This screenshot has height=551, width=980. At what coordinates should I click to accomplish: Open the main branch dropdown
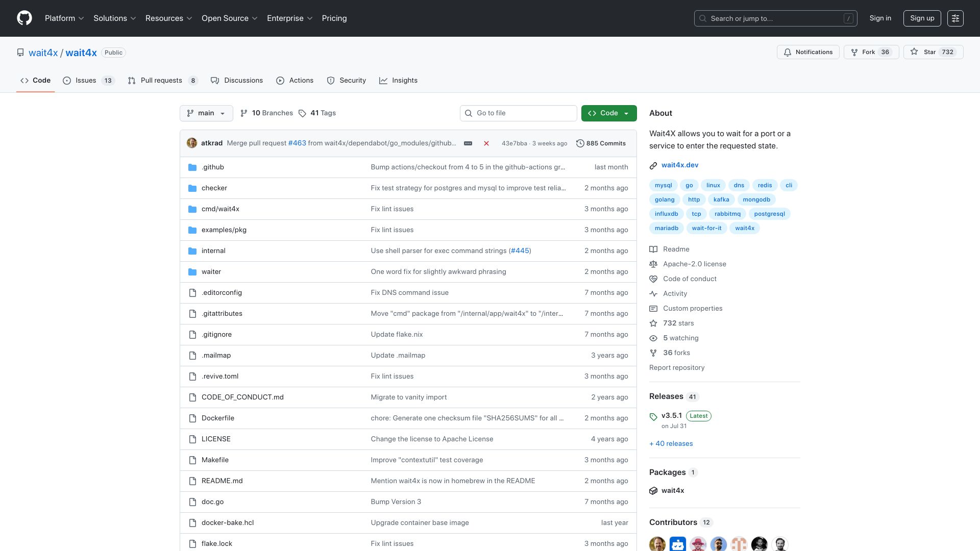pyautogui.click(x=206, y=113)
